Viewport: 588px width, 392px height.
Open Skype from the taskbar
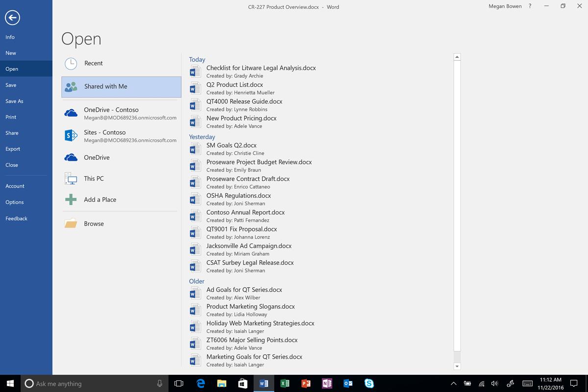pyautogui.click(x=369, y=384)
